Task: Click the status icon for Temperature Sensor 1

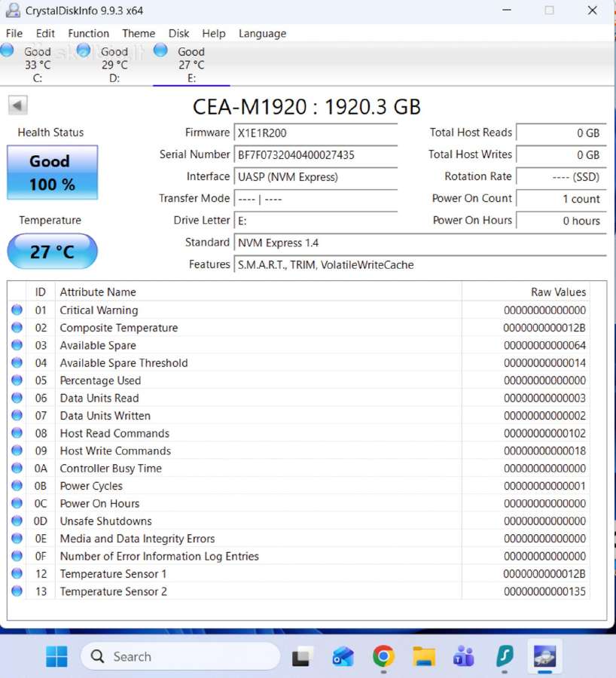Action: [x=17, y=573]
